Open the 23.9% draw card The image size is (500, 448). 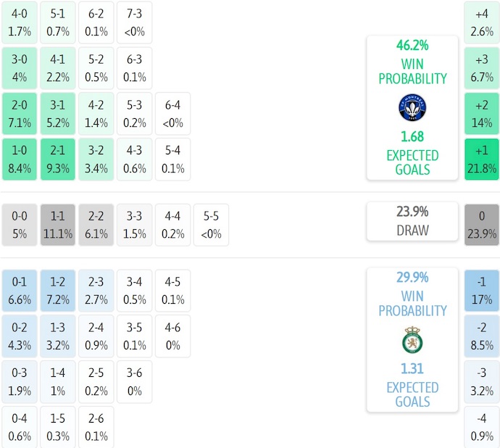(412, 221)
